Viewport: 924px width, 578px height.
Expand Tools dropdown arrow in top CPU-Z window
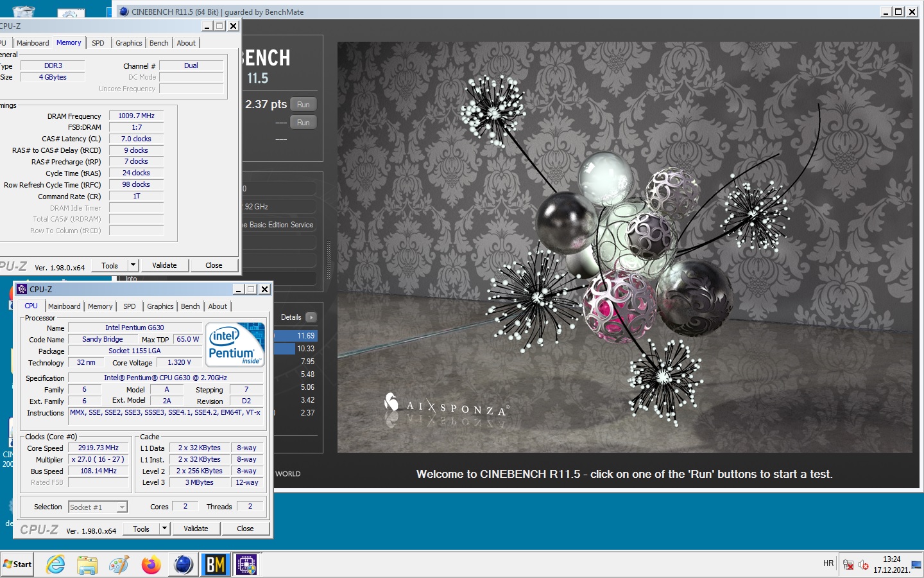133,265
